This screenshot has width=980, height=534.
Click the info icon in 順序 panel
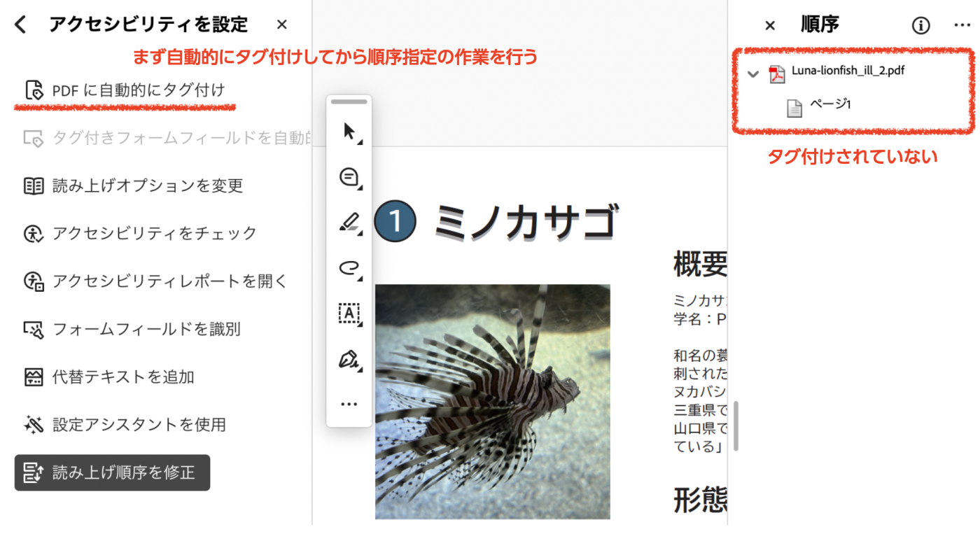point(920,26)
